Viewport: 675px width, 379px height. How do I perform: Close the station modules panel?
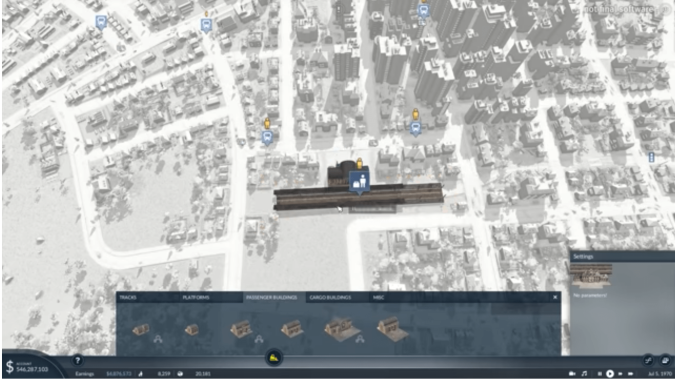tap(555, 297)
